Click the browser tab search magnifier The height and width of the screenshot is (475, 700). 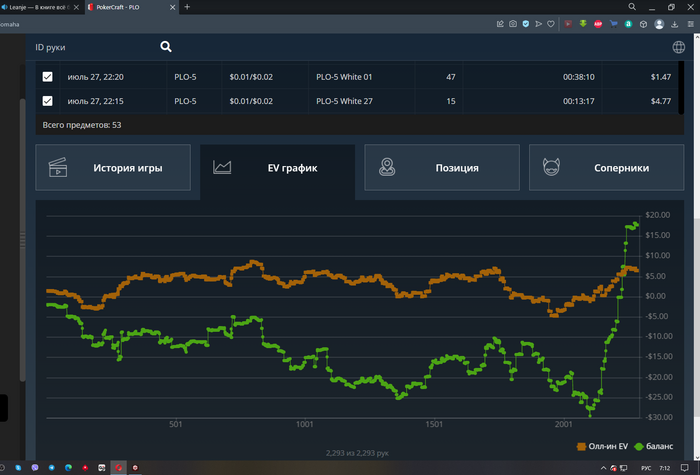click(x=632, y=7)
